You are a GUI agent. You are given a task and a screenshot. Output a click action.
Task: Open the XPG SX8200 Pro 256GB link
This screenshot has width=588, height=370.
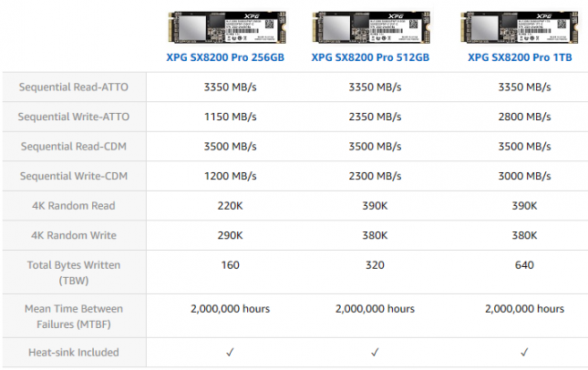coord(225,57)
